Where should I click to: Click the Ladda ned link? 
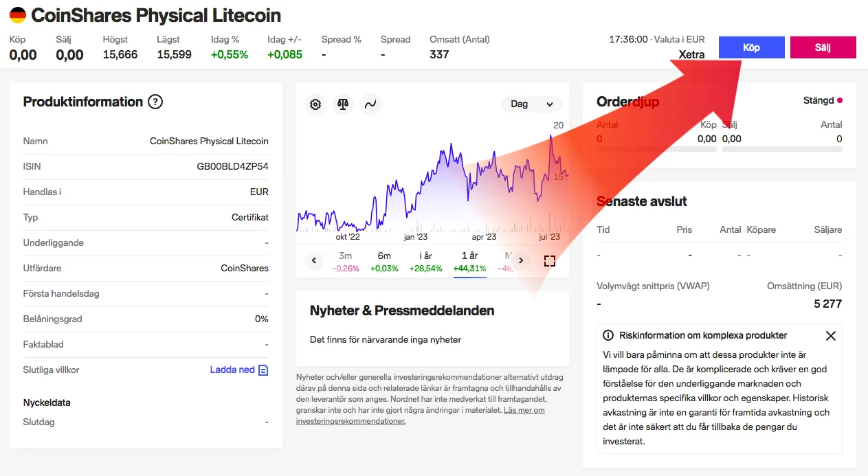[x=232, y=370]
